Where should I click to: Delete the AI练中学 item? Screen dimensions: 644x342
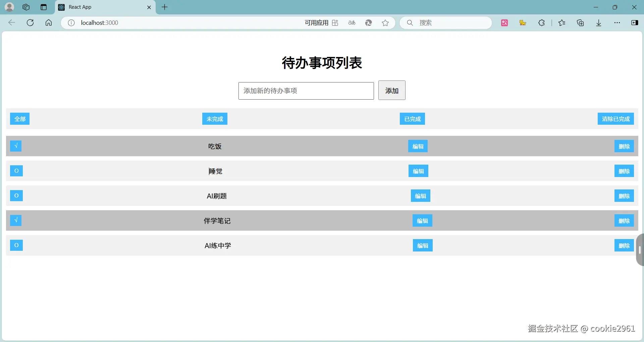(x=624, y=245)
